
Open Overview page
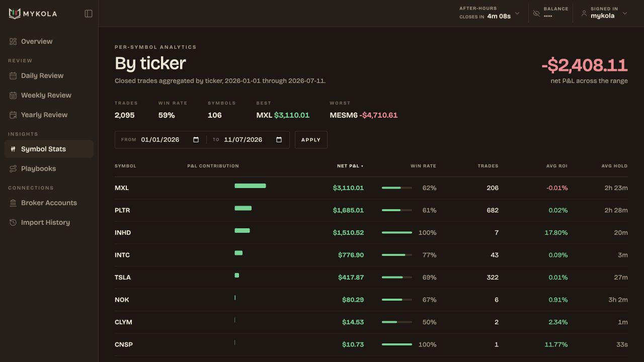click(x=49, y=41)
